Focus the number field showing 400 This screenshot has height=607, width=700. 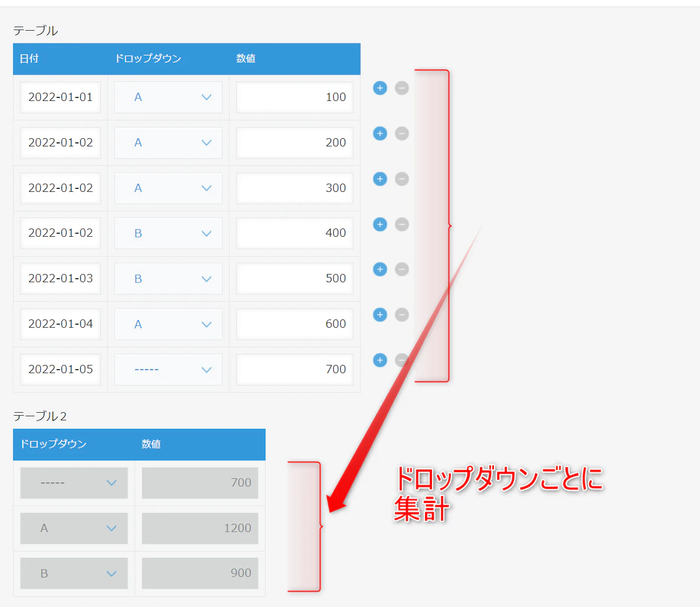(x=295, y=233)
